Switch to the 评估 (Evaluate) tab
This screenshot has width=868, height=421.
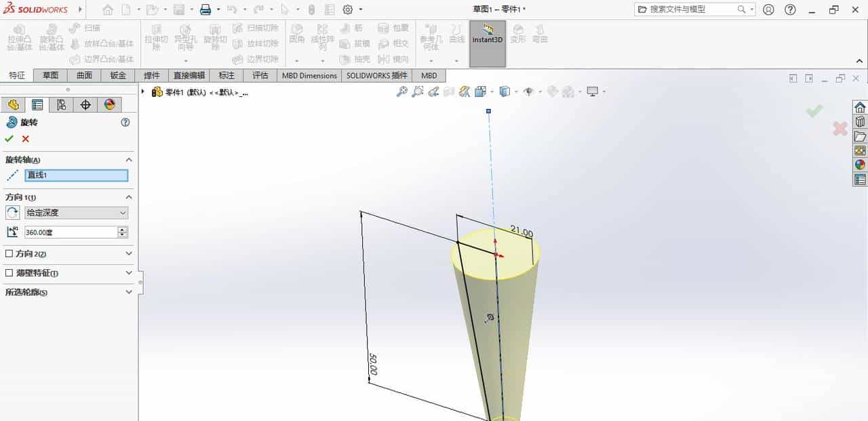click(x=260, y=75)
